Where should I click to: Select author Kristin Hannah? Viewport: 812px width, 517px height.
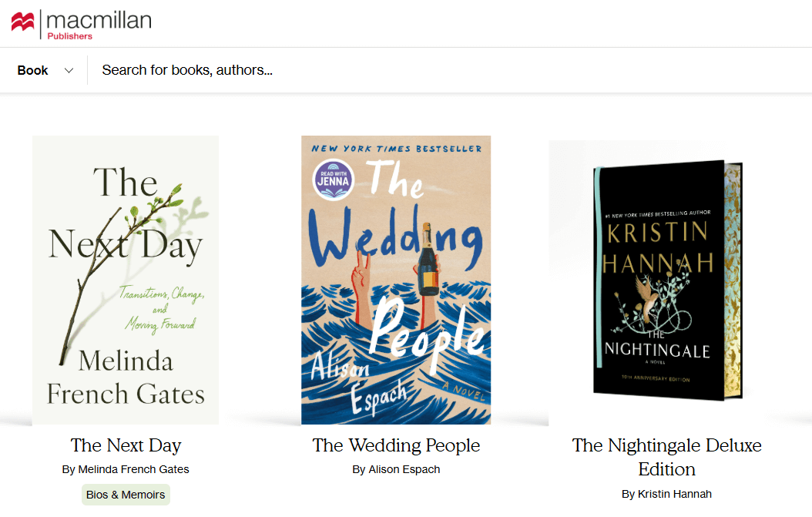click(666, 494)
